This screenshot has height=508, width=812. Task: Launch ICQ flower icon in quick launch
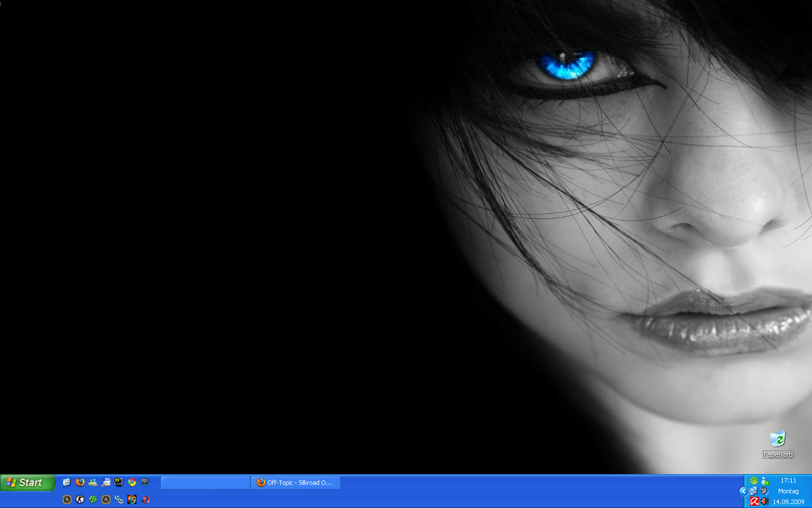pyautogui.click(x=93, y=500)
